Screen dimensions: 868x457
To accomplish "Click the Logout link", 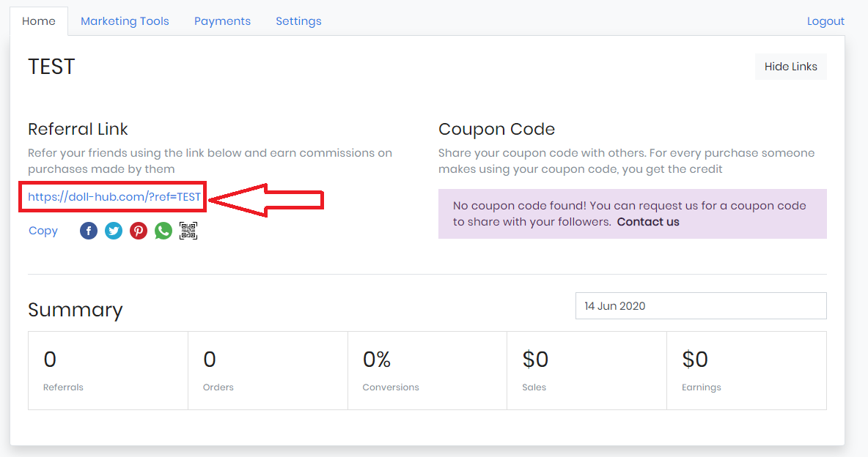I will 825,21.
